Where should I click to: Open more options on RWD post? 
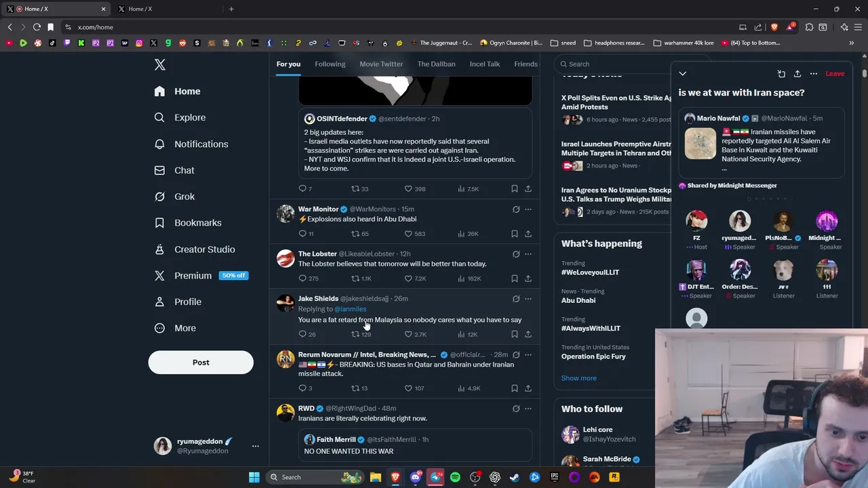(x=528, y=409)
